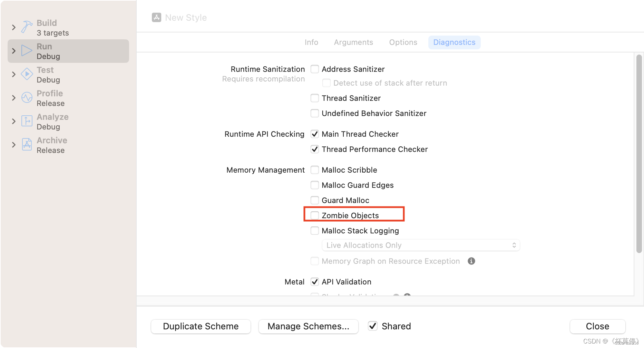This screenshot has height=348, width=644.
Task: Select the Profile Release sidebar row
Action: pos(68,98)
